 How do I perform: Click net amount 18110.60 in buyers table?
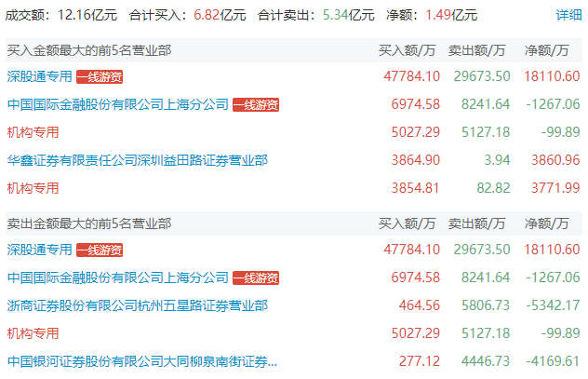(552, 76)
